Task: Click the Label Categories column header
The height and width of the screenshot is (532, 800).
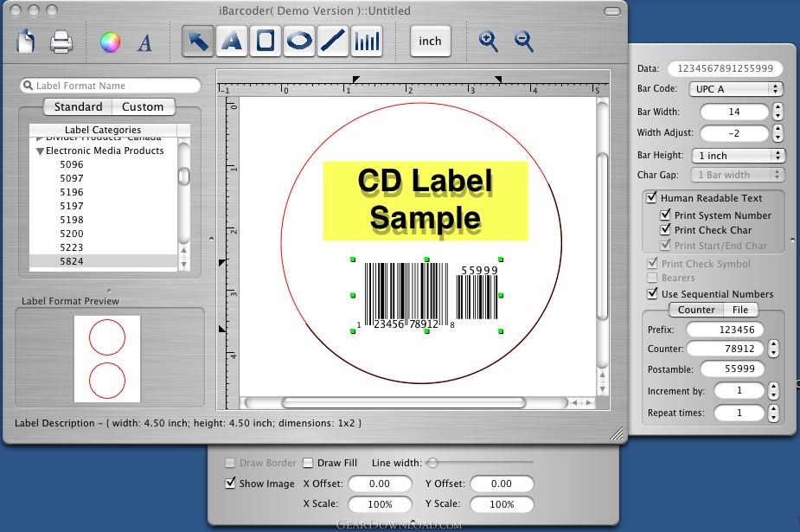Action: pyautogui.click(x=103, y=130)
